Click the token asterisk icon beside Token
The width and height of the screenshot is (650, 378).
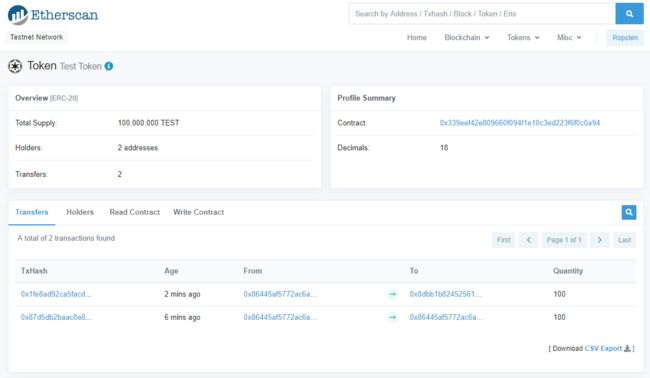15,66
